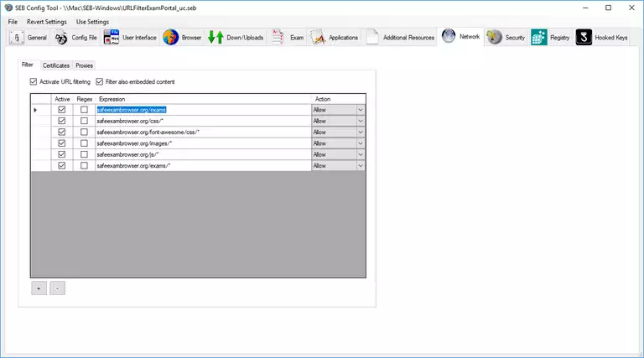Switch to the Certificates sub-tab
The width and height of the screenshot is (644, 358).
(55, 65)
